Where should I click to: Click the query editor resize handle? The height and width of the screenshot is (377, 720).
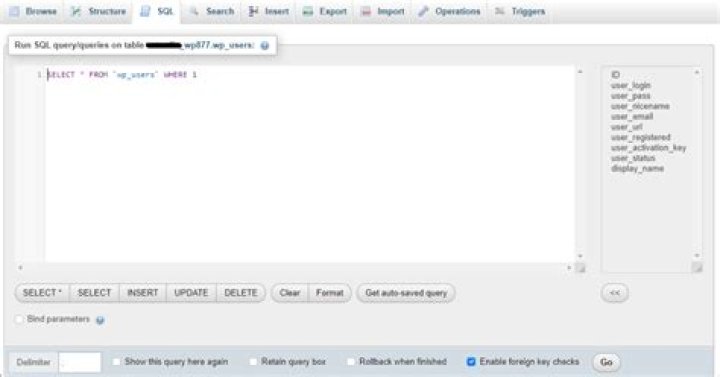(x=580, y=268)
